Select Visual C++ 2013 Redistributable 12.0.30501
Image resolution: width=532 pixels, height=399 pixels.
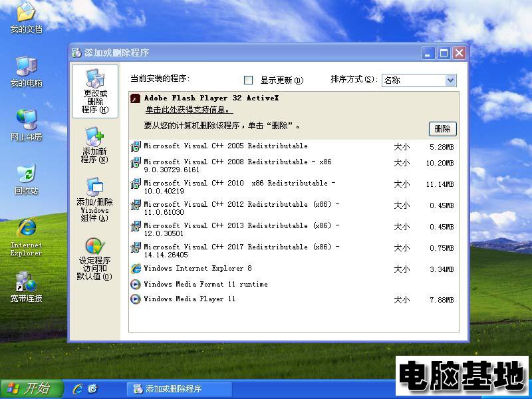pos(294,229)
